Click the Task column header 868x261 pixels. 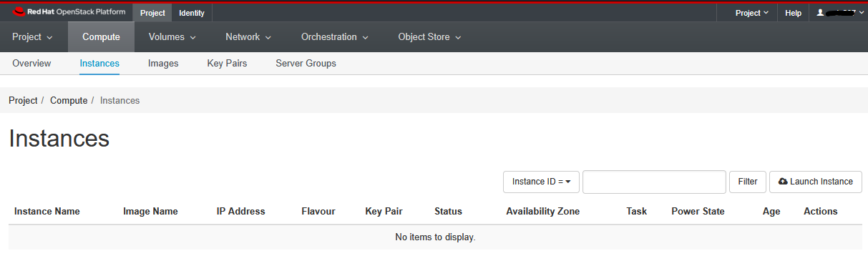pos(636,212)
